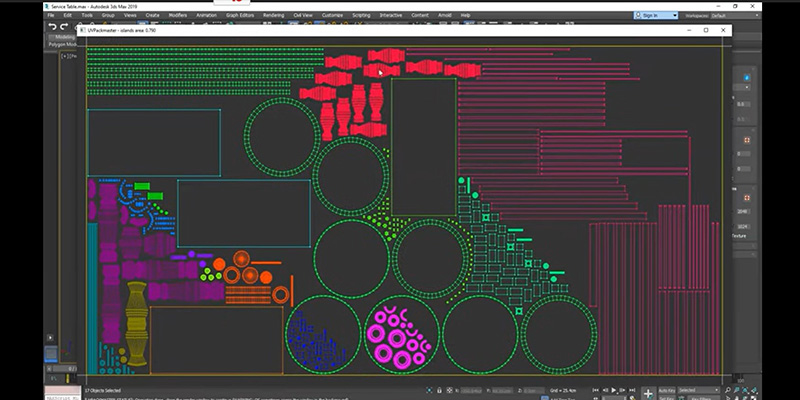Open the Modifiers menu

[178, 15]
